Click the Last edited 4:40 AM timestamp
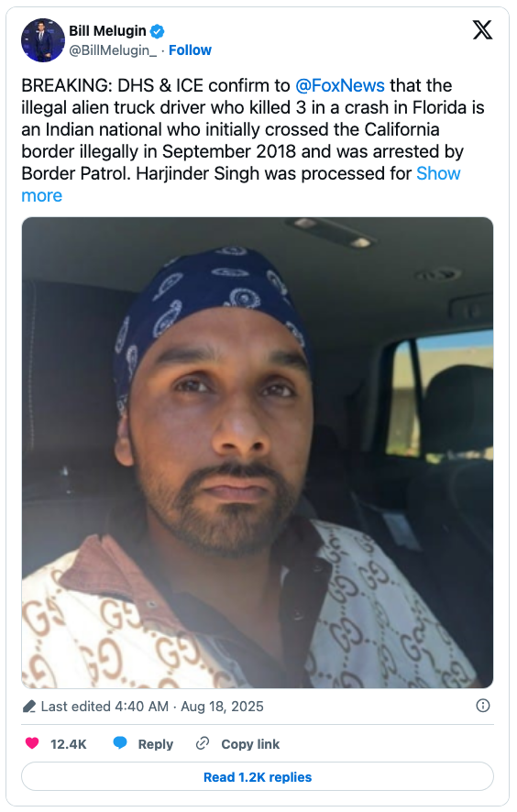Viewport: 517px width, 812px height. click(x=104, y=707)
